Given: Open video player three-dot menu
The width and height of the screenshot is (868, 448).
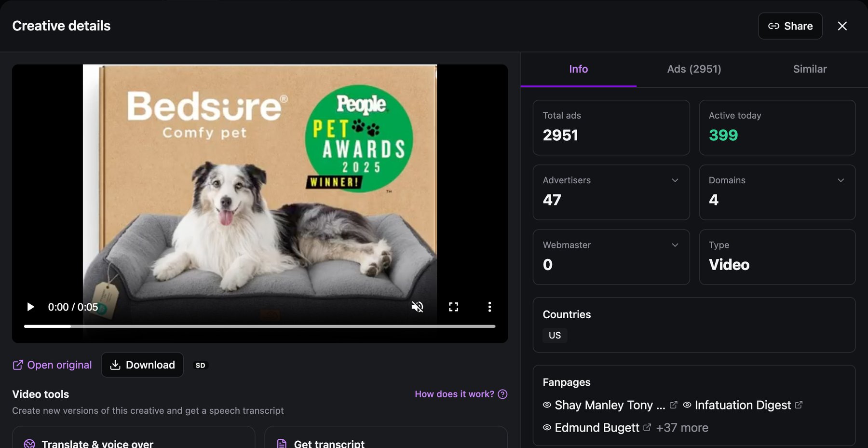Looking at the screenshot, I should (x=489, y=307).
